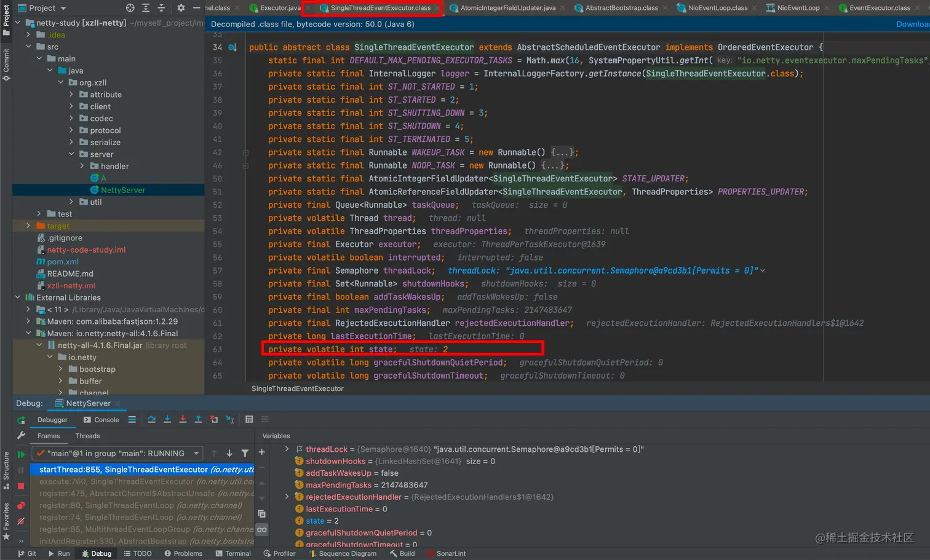Expand the threadLock variable
The width and height of the screenshot is (930, 560).
287,449
